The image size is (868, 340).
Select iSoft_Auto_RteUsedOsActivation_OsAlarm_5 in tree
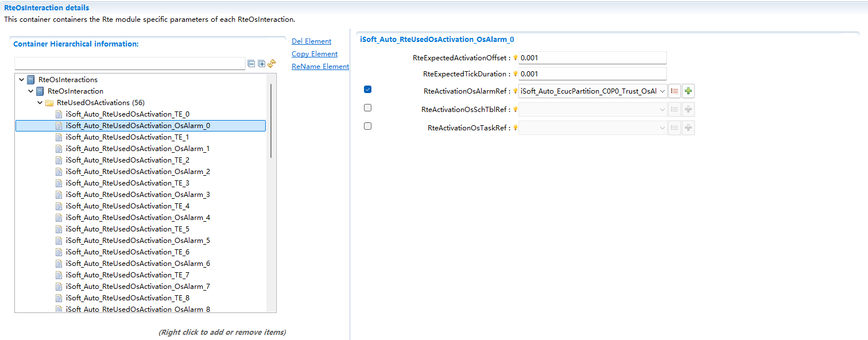138,241
